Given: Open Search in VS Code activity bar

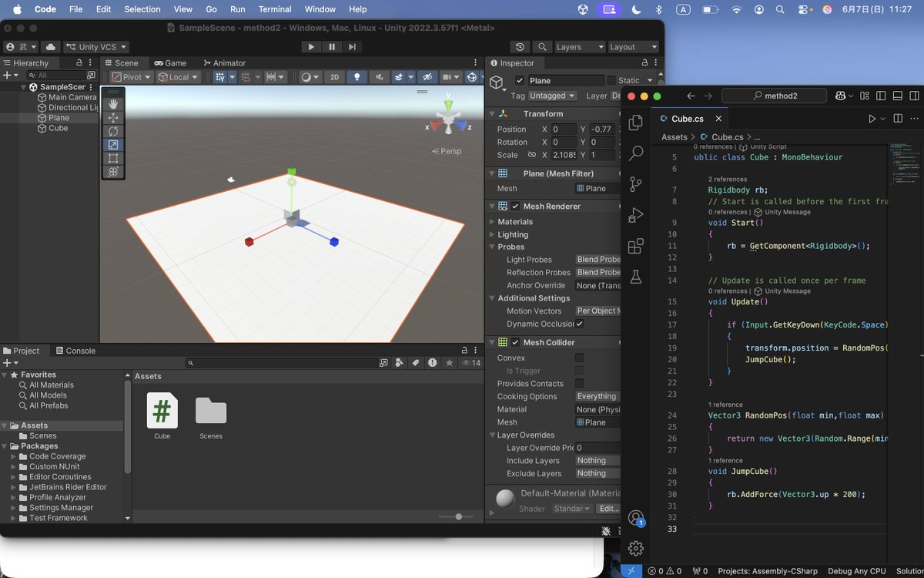Looking at the screenshot, I should 636,153.
